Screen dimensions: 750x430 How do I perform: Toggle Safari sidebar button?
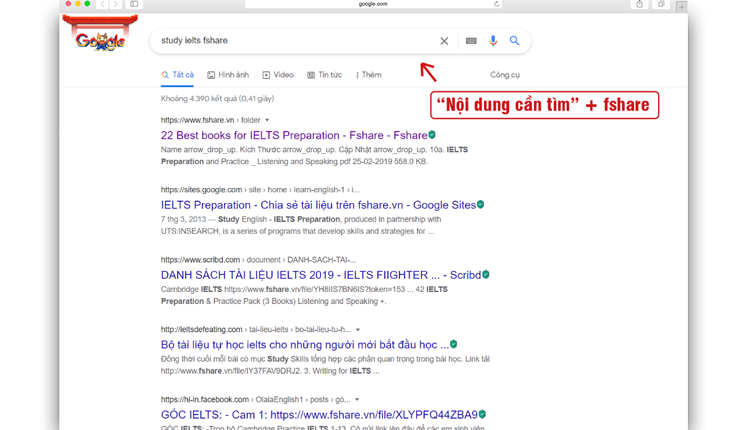[134, 4]
